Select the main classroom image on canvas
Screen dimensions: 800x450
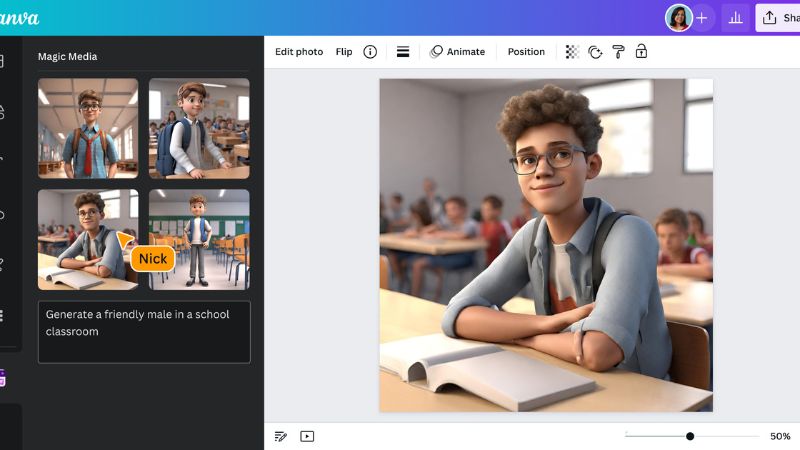click(x=546, y=245)
